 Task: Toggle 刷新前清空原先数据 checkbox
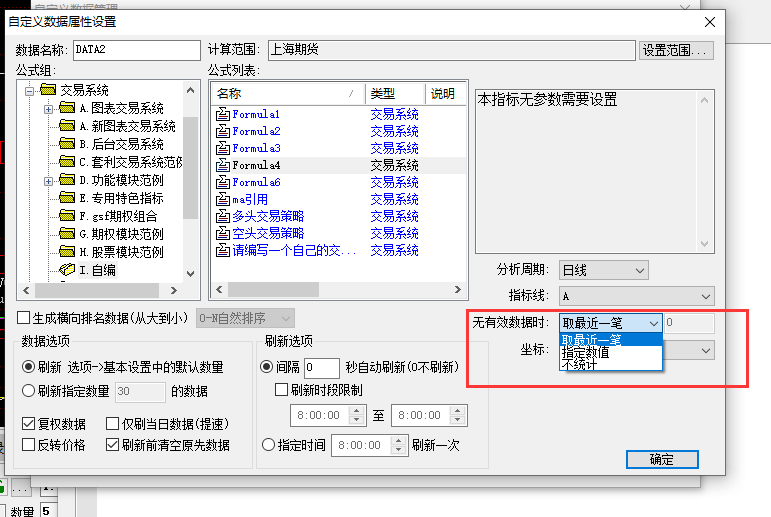tap(113, 445)
